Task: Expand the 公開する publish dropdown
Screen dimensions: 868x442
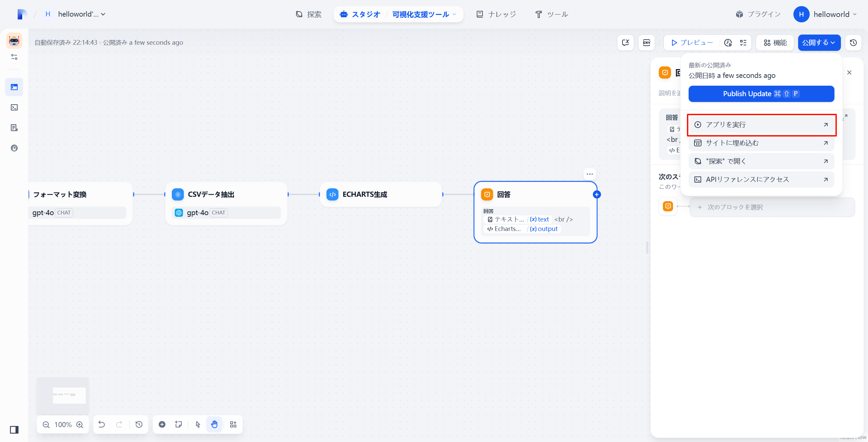Action: [x=819, y=43]
